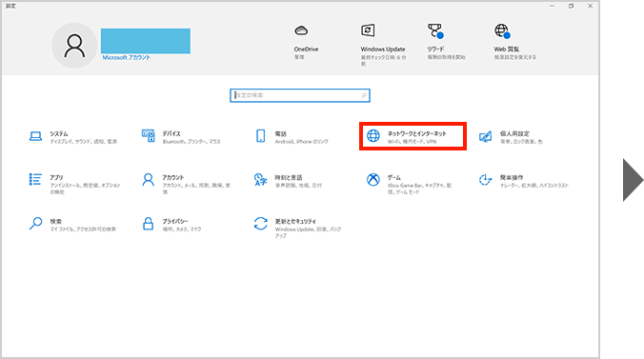The width and height of the screenshot is (644, 359).
Task: Click the 時刻と言語 label text
Action: [289, 177]
